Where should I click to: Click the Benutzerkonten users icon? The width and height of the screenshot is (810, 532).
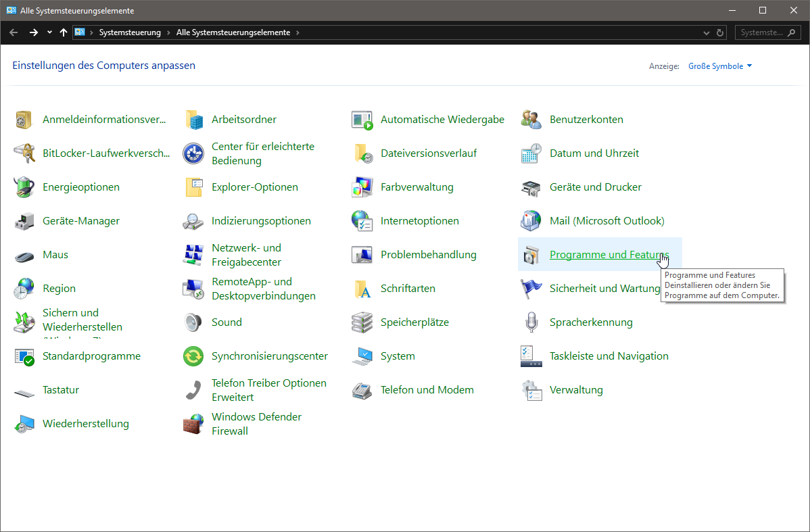[531, 120]
